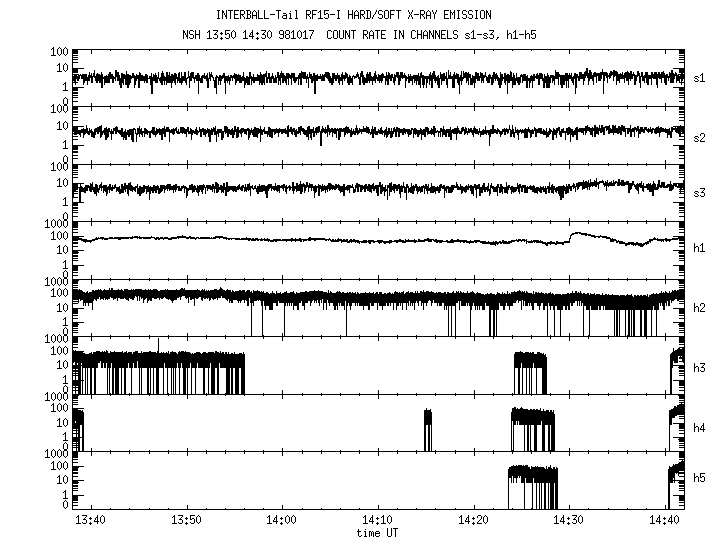The width and height of the screenshot is (720, 550).
Task: Click the h3 channel label
Action: [x=700, y=367]
